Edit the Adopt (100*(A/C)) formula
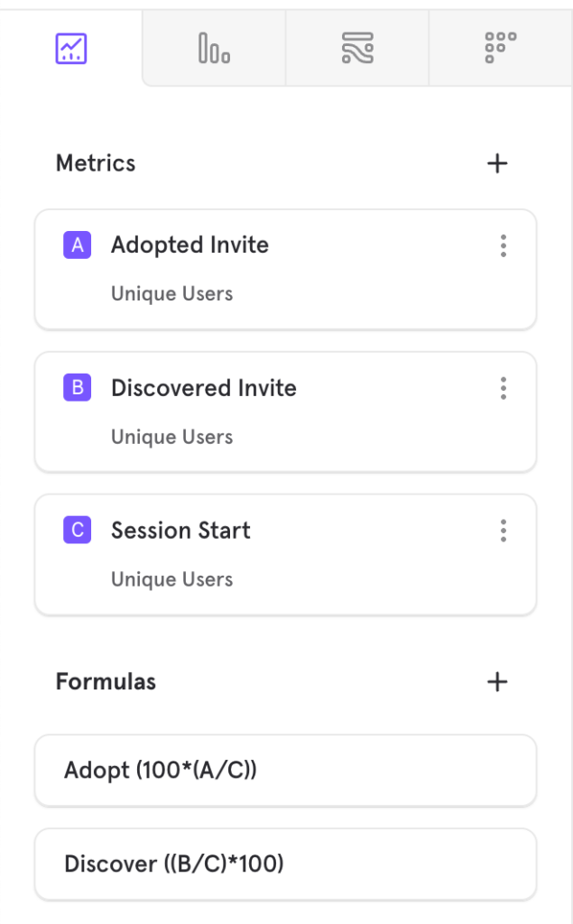Screen dimensions: 573x924 (285, 771)
